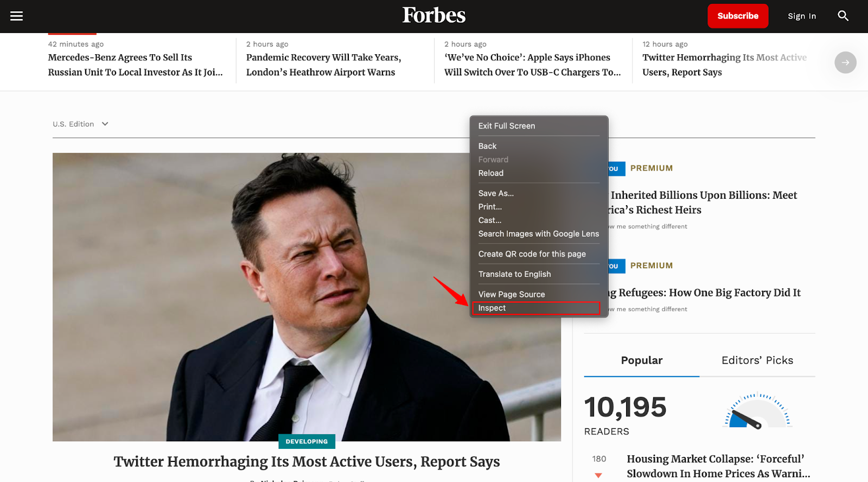Image resolution: width=868 pixels, height=482 pixels.
Task: Open the hamburger navigation menu
Action: click(x=17, y=16)
